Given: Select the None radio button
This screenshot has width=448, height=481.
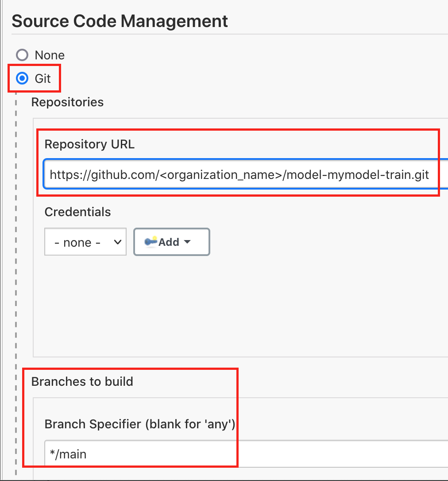Looking at the screenshot, I should pos(22,55).
